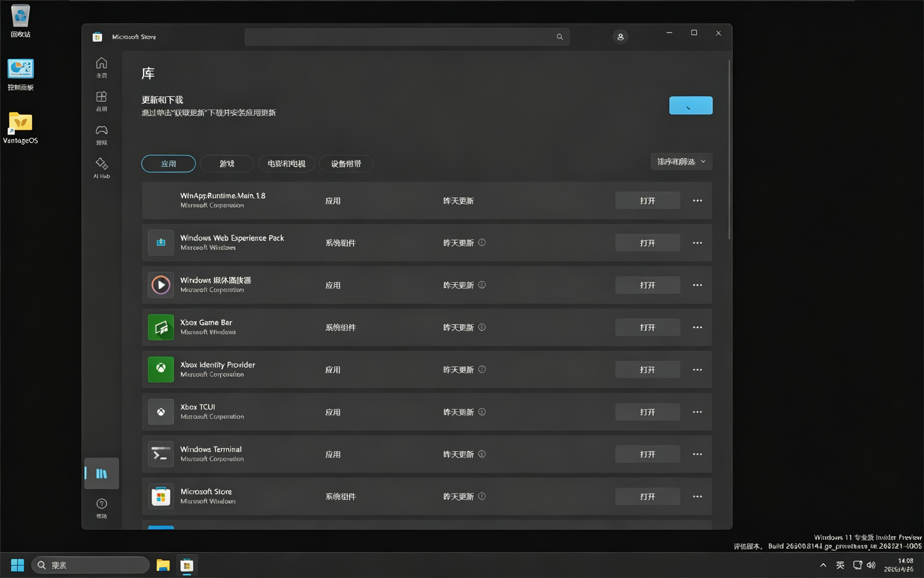
Task: Select the Xbox Identity Provider name text
Action: pos(218,365)
